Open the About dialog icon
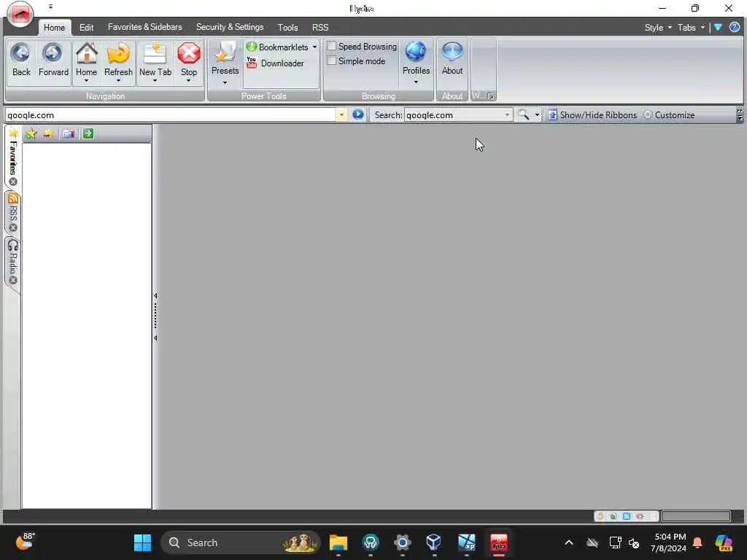The image size is (747, 560). click(x=452, y=52)
